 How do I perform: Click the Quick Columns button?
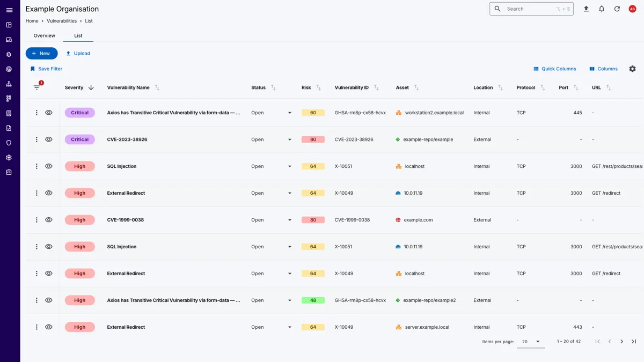click(554, 69)
